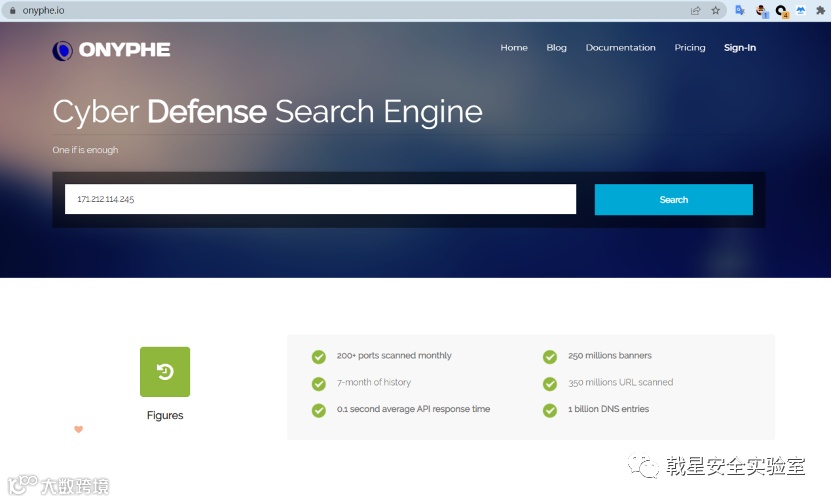The width and height of the screenshot is (832, 502).
Task: Open the Pricing page
Action: (x=690, y=48)
